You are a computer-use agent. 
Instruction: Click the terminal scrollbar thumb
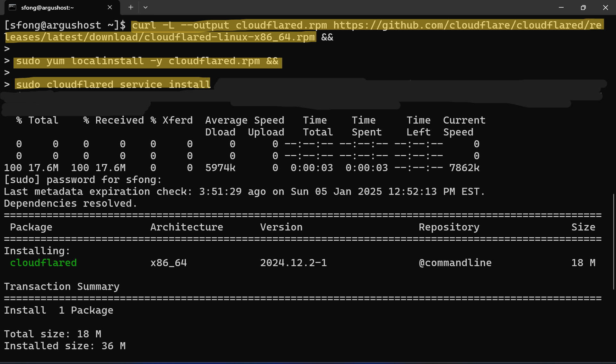tap(614, 241)
